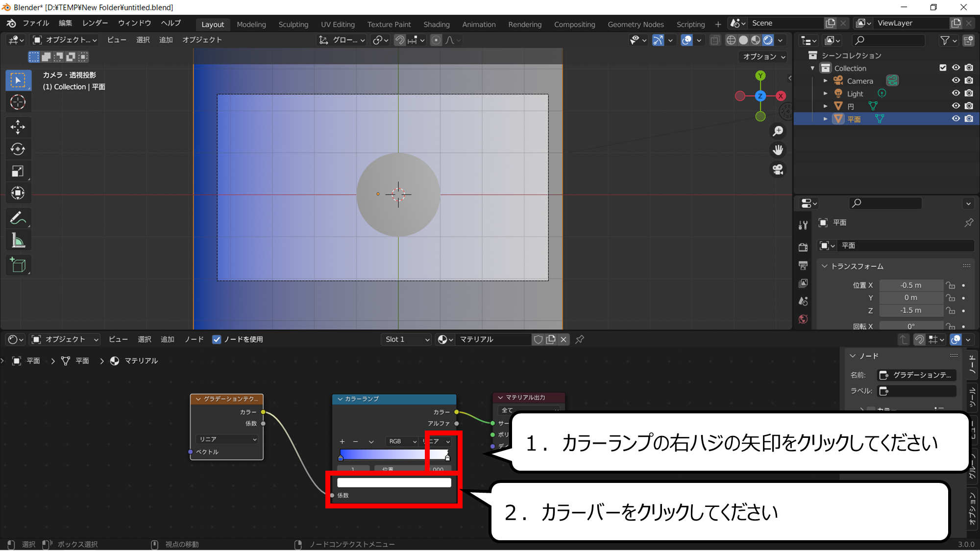Click the viewport zoom magnifier icon

pos(778,131)
